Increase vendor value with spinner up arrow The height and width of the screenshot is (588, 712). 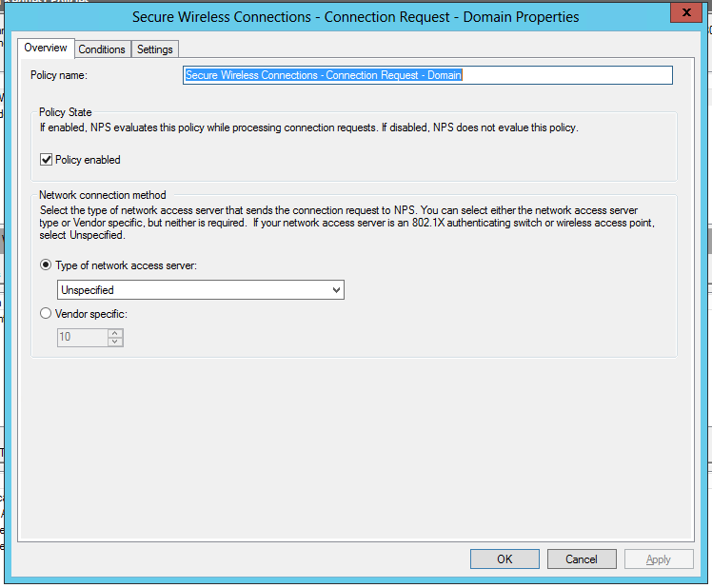click(x=115, y=333)
